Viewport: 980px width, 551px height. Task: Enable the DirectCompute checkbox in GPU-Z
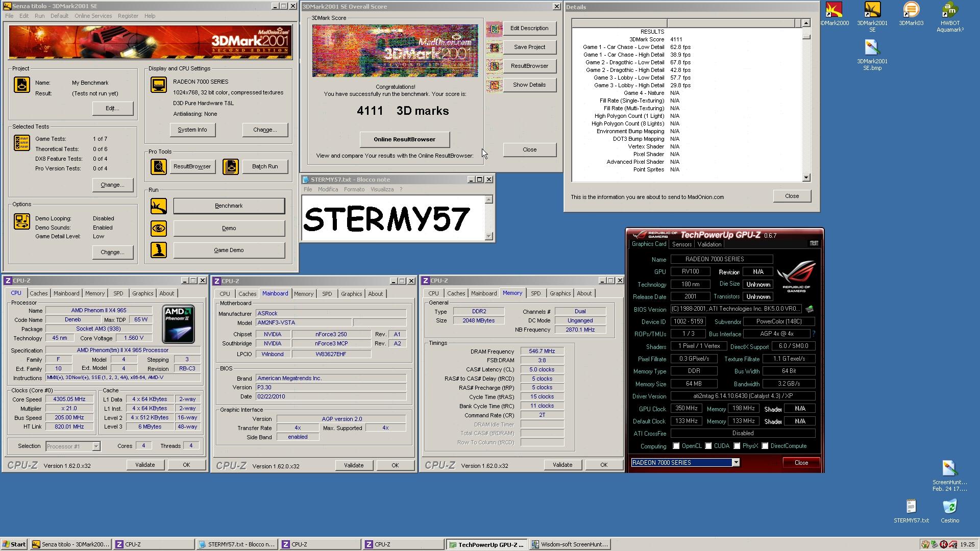pyautogui.click(x=765, y=446)
